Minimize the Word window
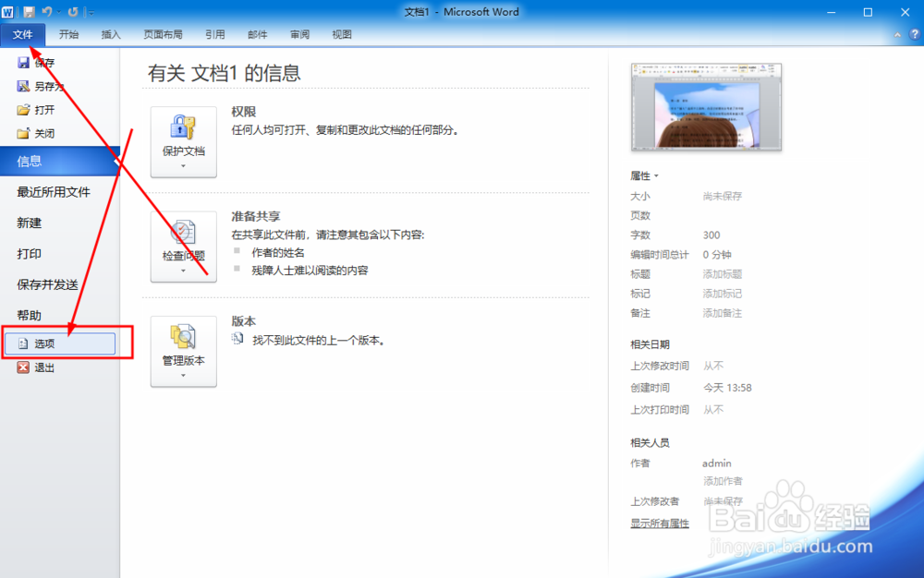The height and width of the screenshot is (578, 924). 832,12
